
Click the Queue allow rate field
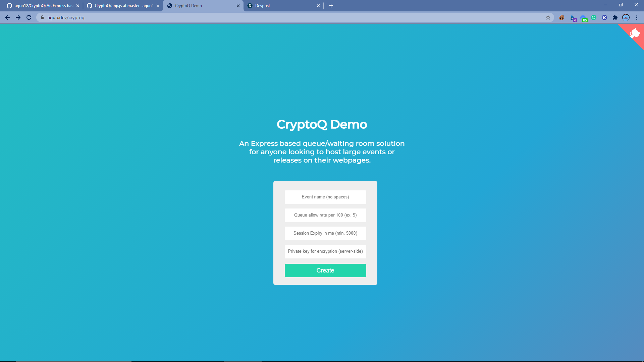[x=325, y=215]
